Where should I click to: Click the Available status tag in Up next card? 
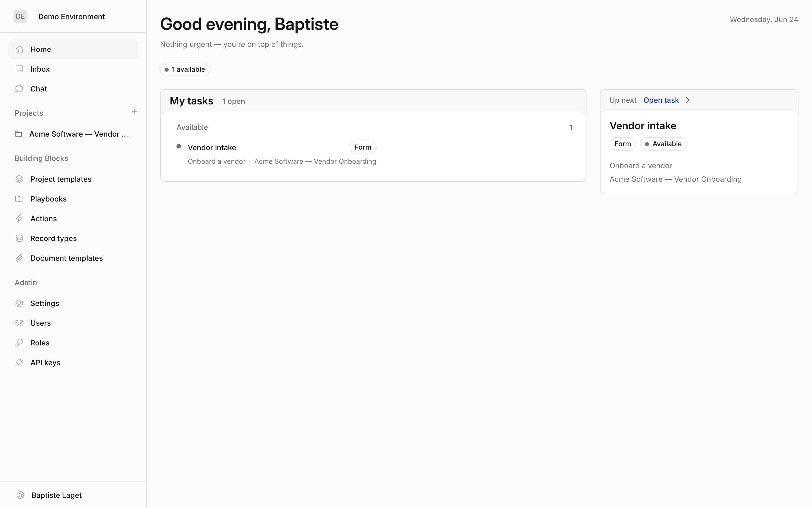tap(663, 144)
